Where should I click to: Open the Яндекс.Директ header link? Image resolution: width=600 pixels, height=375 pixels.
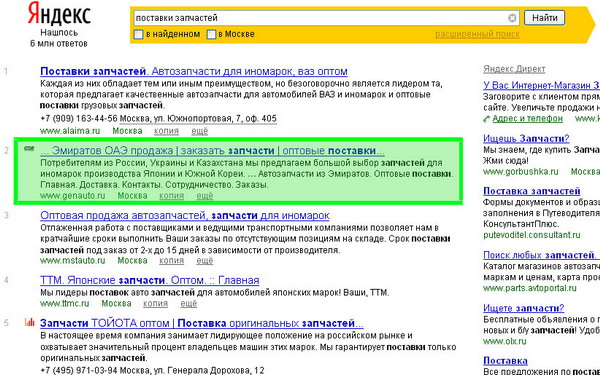point(514,69)
